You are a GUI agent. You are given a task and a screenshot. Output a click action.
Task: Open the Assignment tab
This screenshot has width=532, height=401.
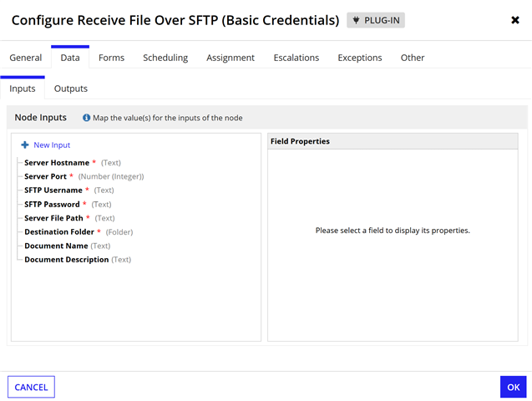tap(231, 58)
